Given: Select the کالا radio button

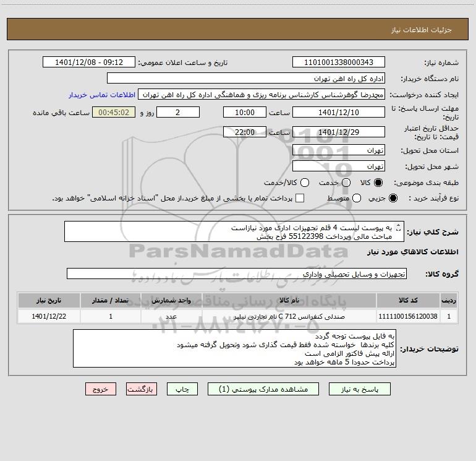Looking at the screenshot, I should (378, 183).
